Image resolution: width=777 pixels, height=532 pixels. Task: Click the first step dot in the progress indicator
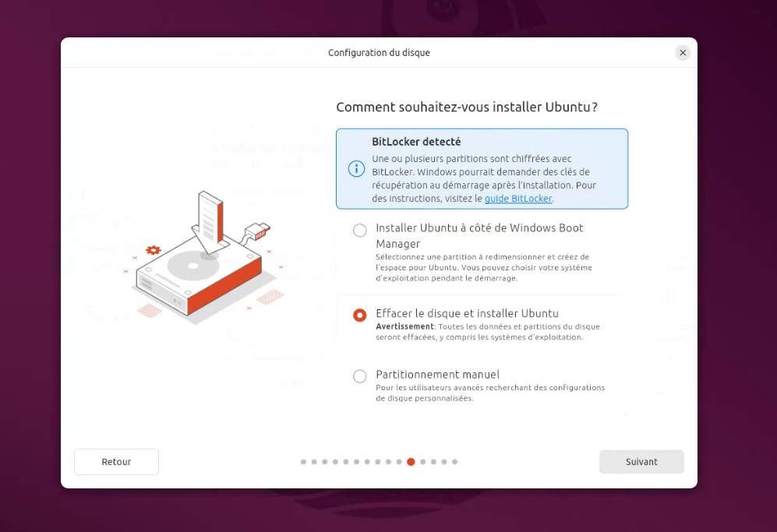coord(303,462)
